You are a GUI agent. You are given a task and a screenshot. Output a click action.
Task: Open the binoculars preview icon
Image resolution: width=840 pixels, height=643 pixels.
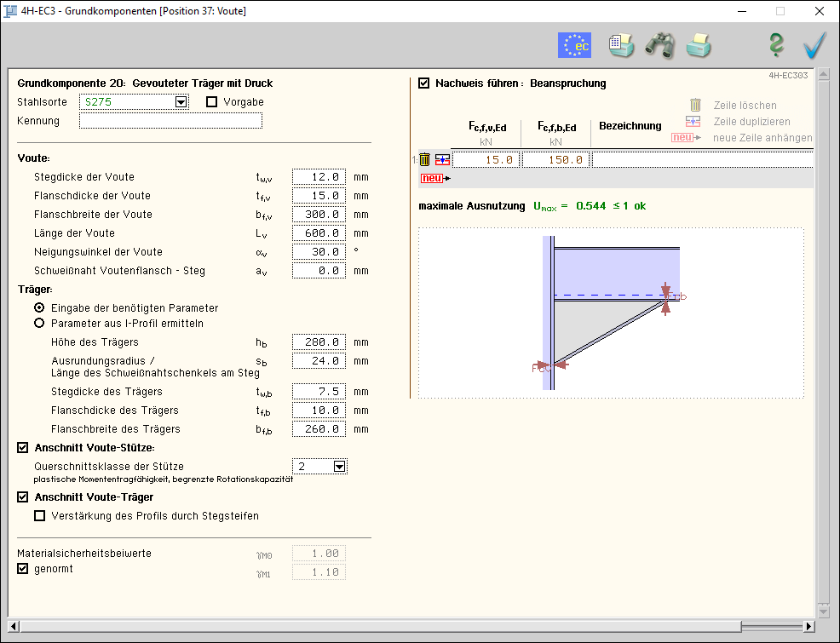pos(659,45)
